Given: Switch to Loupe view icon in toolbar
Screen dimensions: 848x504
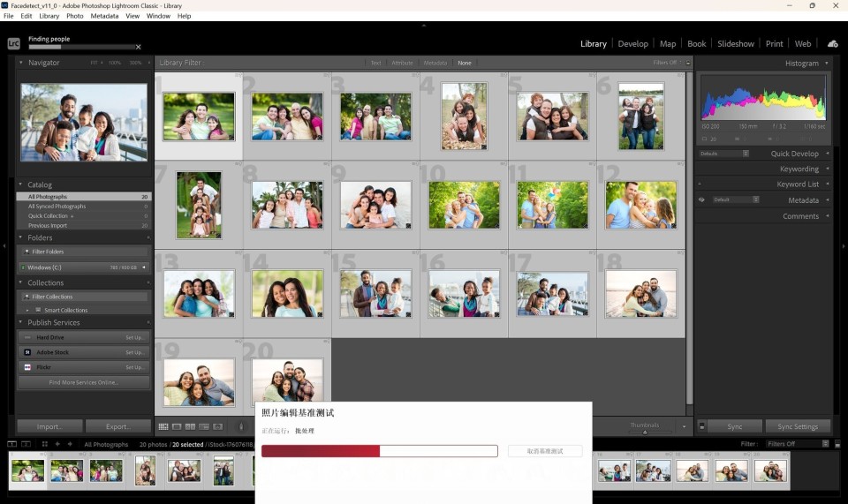Looking at the screenshot, I should click(177, 426).
